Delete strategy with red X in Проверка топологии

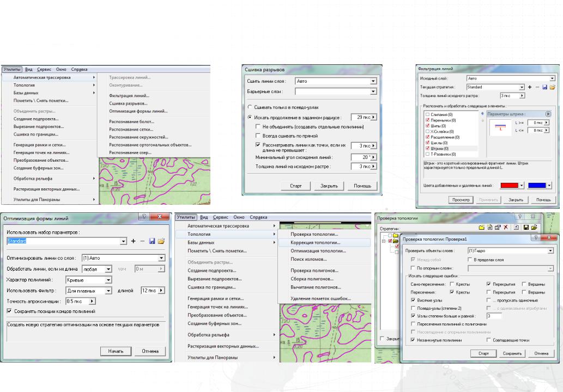point(506,228)
